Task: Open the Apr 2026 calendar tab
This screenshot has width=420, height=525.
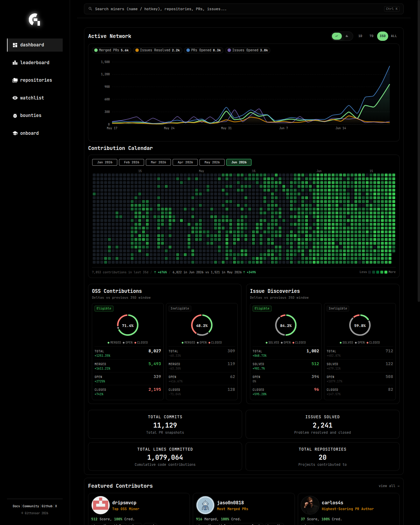Action: [x=185, y=162]
